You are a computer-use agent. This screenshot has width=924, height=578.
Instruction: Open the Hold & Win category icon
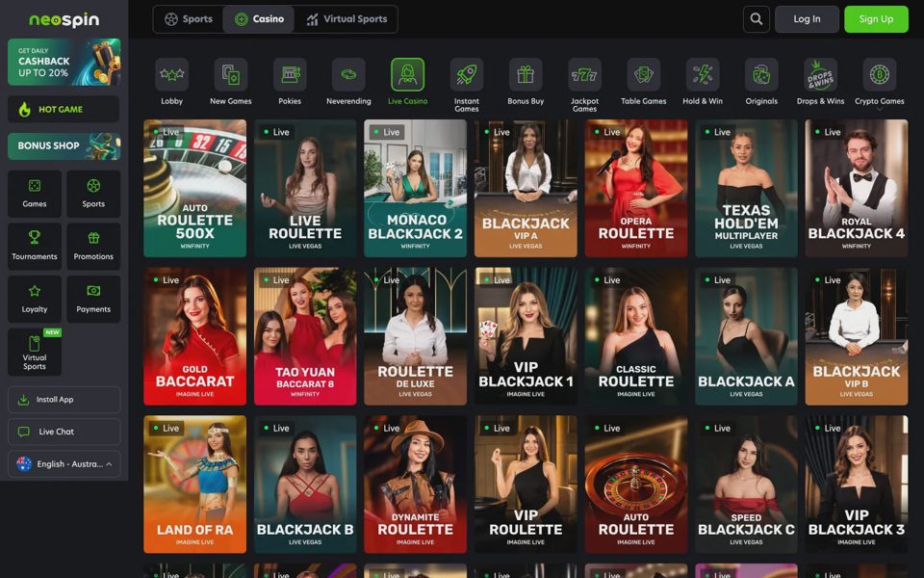[x=703, y=74]
